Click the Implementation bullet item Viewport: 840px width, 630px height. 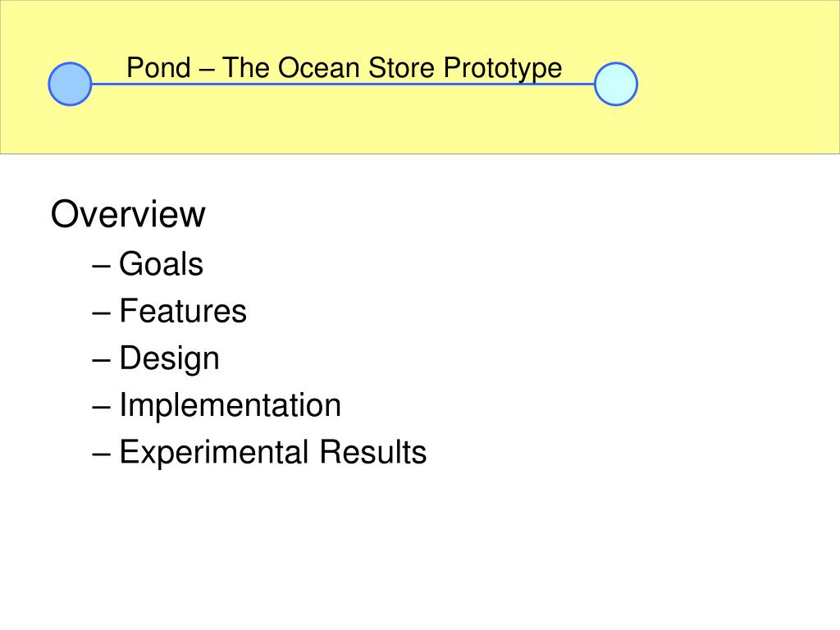pyautogui.click(x=230, y=405)
